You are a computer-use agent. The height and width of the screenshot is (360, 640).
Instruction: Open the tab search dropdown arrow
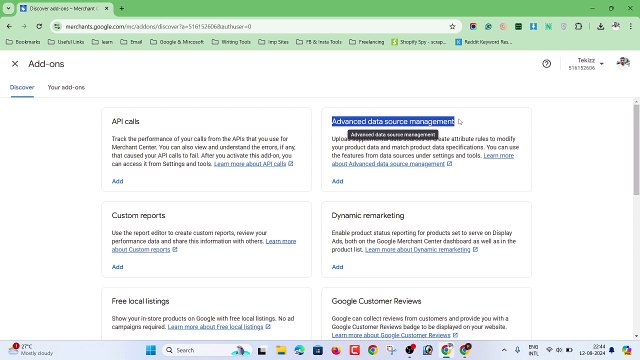(x=8, y=8)
